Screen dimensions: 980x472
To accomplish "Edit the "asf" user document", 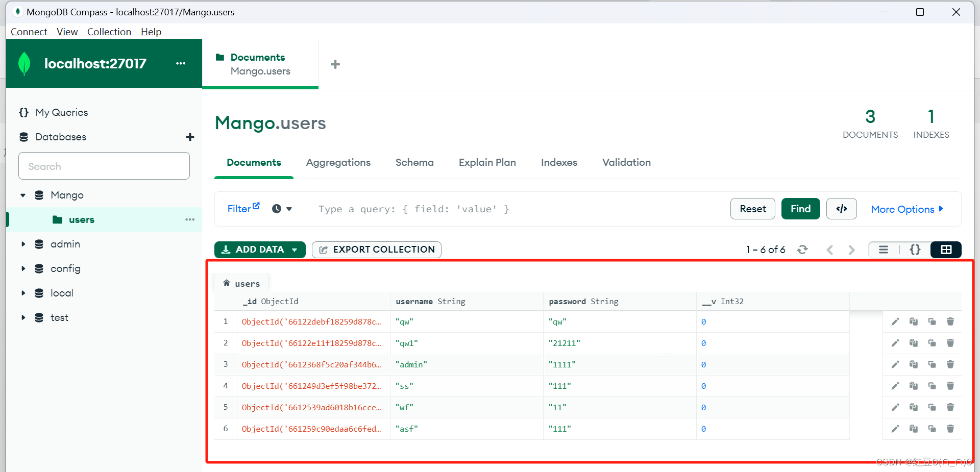I will [895, 429].
